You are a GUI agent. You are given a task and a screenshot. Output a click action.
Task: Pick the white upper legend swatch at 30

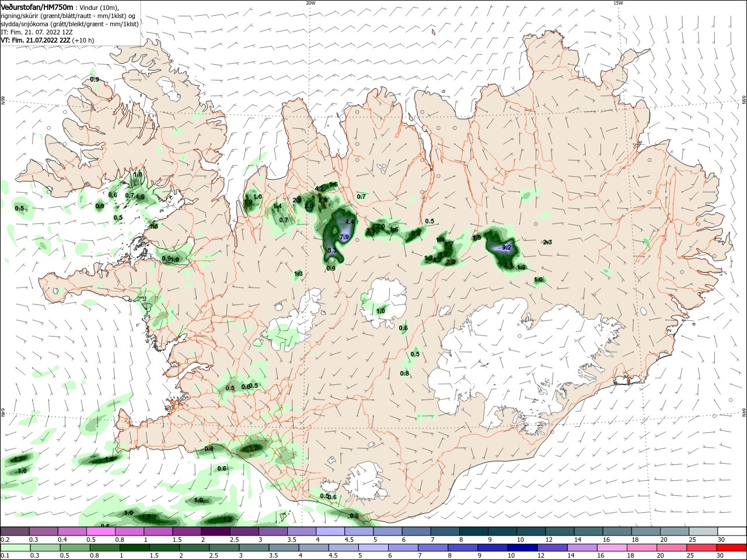pos(732,531)
